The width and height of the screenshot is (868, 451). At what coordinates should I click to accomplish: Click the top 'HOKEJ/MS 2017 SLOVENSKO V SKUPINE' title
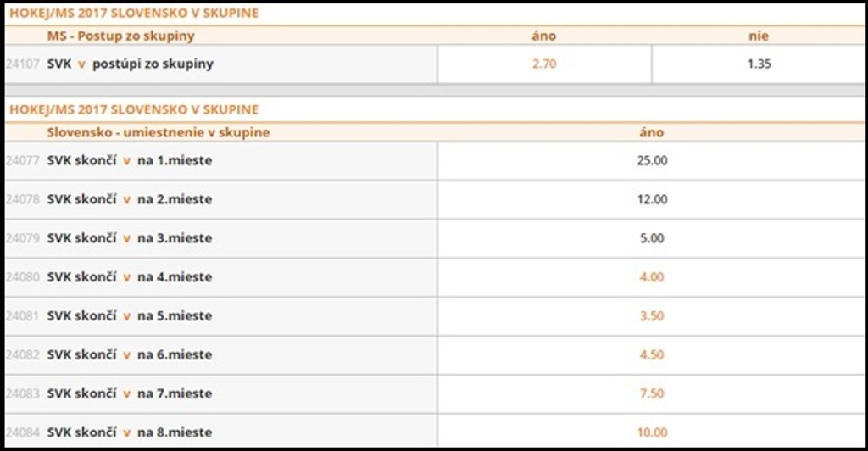tap(134, 14)
